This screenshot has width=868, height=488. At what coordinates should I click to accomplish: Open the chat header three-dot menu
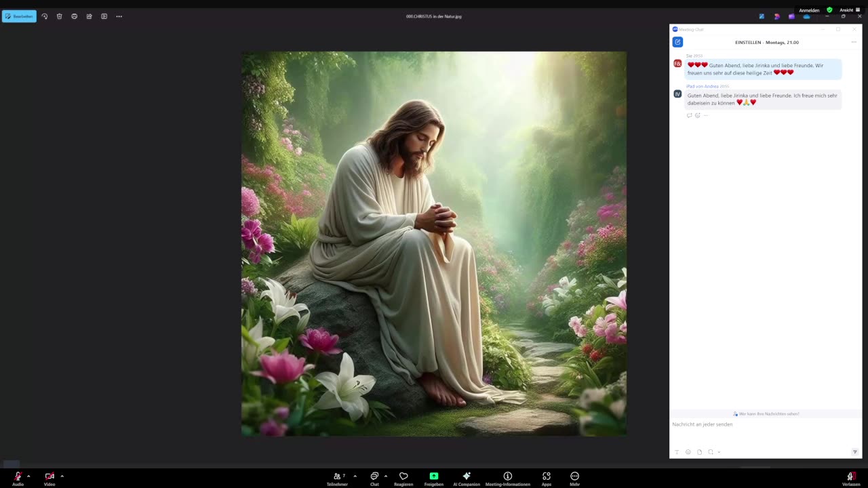tap(854, 42)
